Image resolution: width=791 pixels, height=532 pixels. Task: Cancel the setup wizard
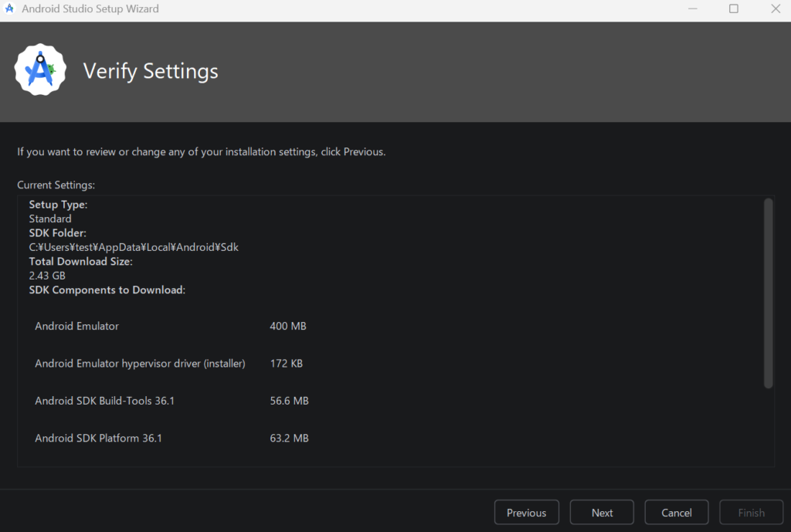676,513
